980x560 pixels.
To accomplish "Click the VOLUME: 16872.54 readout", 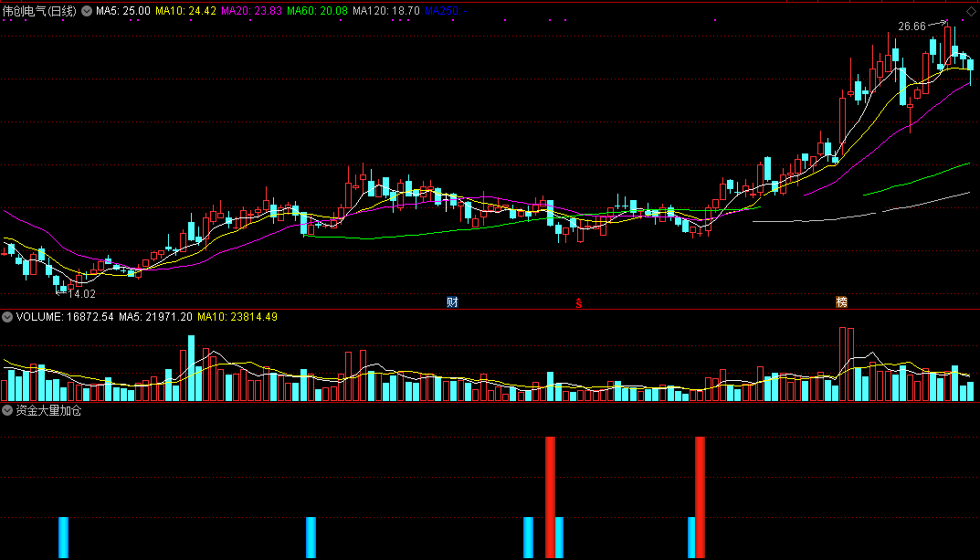I will coord(65,317).
